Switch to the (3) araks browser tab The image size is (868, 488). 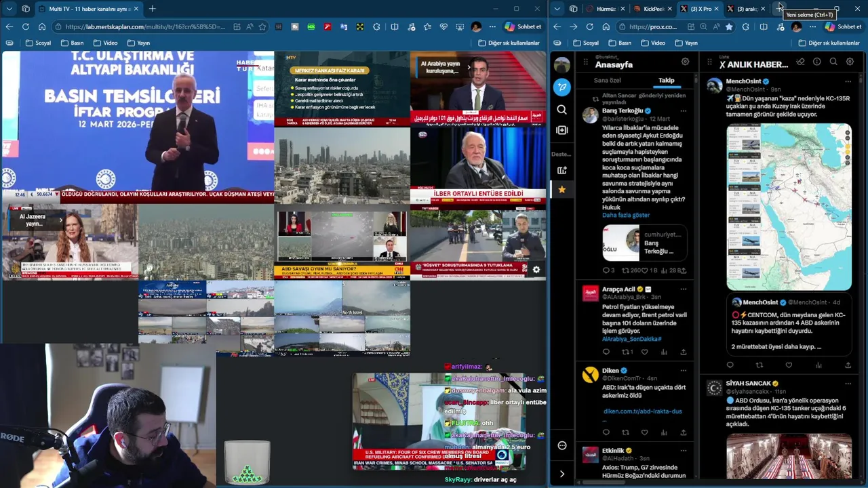[747, 9]
